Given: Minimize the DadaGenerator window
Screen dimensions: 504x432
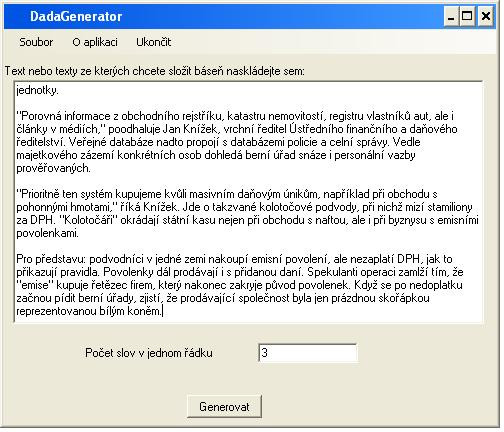Looking at the screenshot, I should point(451,16).
